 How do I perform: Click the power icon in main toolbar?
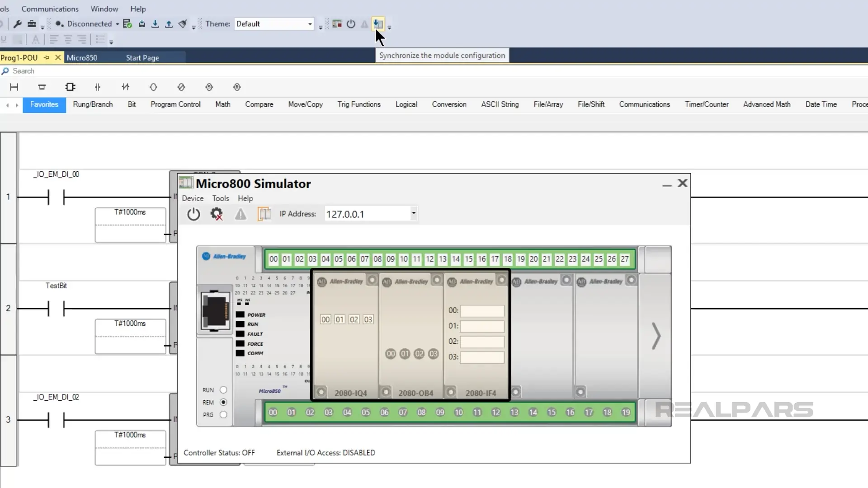point(351,24)
